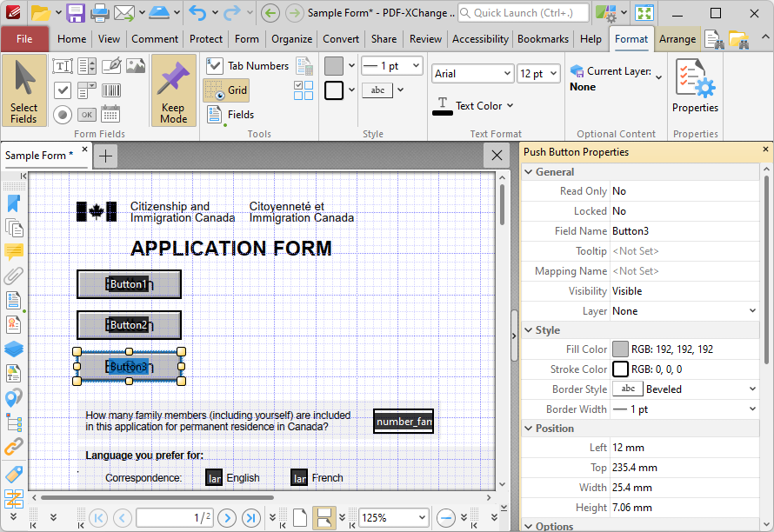Open the Properties pane button
This screenshot has height=532, width=774.
click(695, 86)
